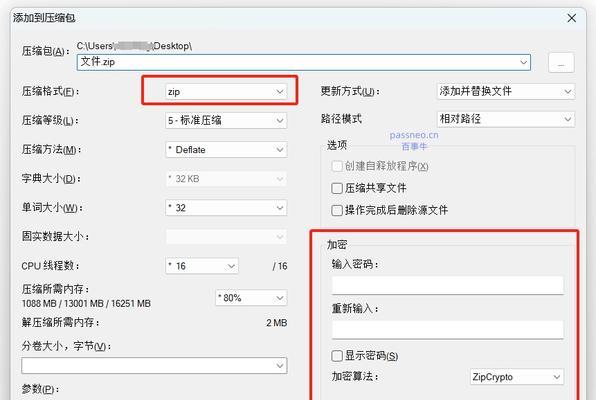Screen dimensions: 596x400
Task: Click the 输入密码 password field
Action: 447,285
